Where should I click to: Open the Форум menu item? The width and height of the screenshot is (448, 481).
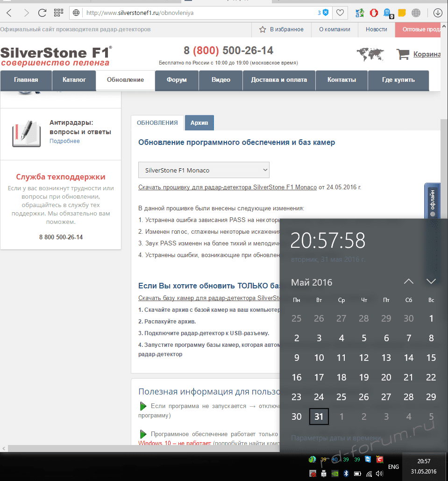coord(177,80)
